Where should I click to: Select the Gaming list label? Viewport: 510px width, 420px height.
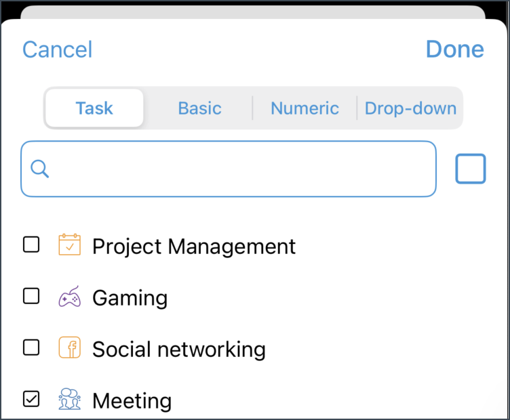(x=130, y=298)
